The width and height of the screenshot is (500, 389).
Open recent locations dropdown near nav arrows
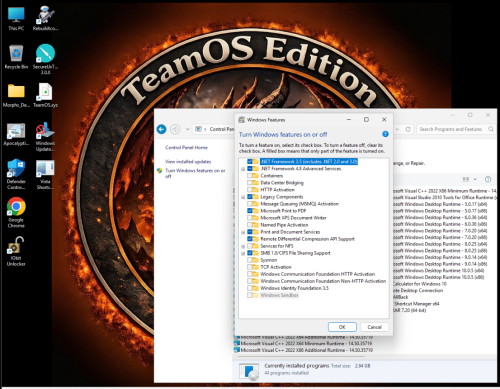tap(187, 129)
